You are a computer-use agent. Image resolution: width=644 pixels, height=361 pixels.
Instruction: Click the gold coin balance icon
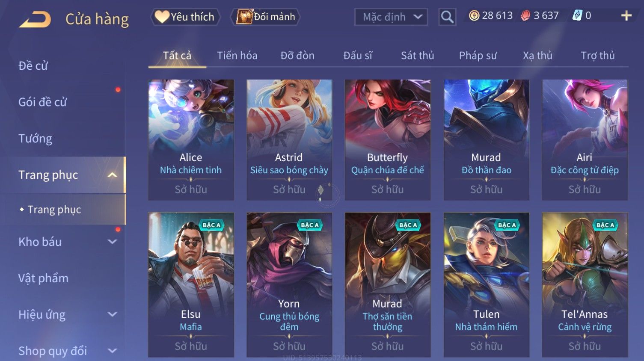coord(474,16)
